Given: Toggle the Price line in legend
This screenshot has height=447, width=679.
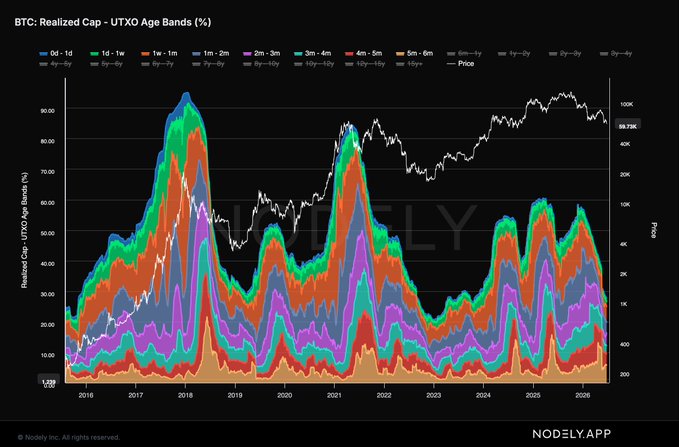Looking at the screenshot, I should click(460, 64).
